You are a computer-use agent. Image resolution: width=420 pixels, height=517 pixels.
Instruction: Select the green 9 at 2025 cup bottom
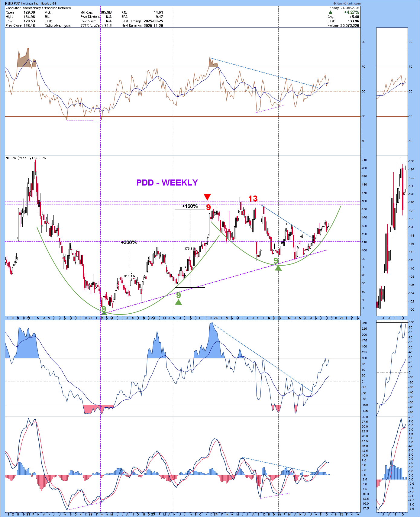click(x=276, y=260)
